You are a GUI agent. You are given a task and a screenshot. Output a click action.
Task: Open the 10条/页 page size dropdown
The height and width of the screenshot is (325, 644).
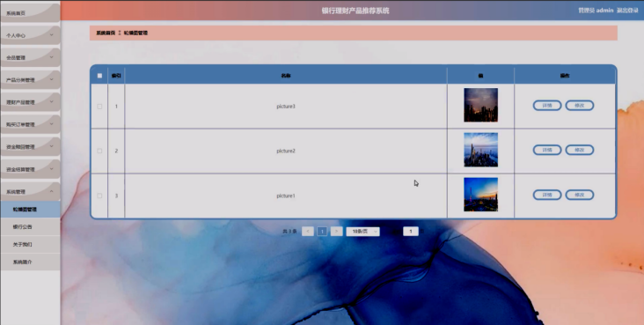(x=363, y=232)
